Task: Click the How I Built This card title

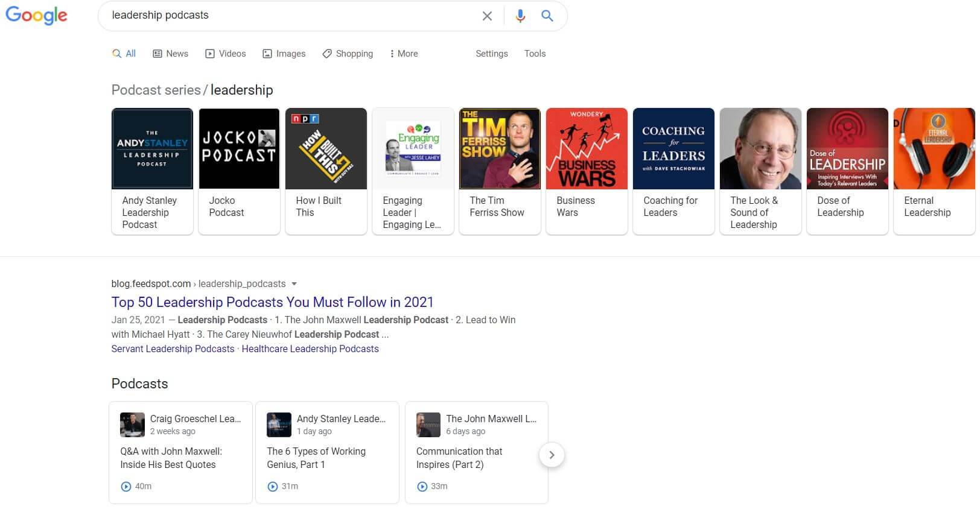Action: [x=319, y=206]
